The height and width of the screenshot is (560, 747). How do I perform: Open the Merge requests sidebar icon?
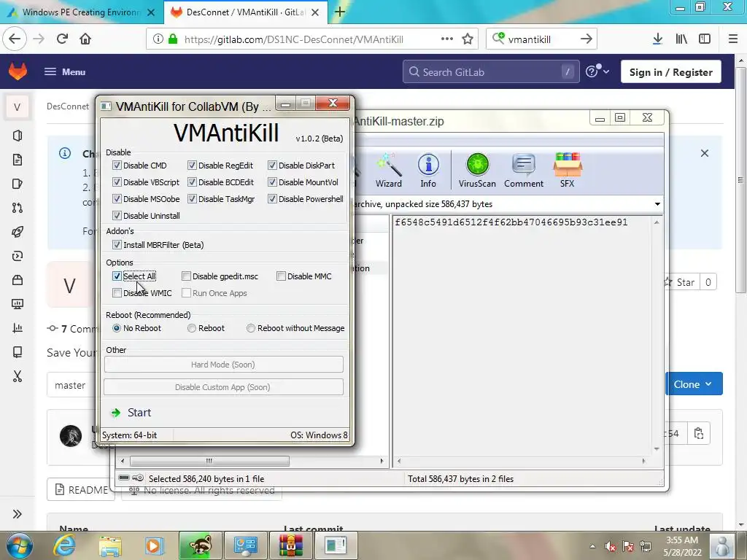(18, 208)
